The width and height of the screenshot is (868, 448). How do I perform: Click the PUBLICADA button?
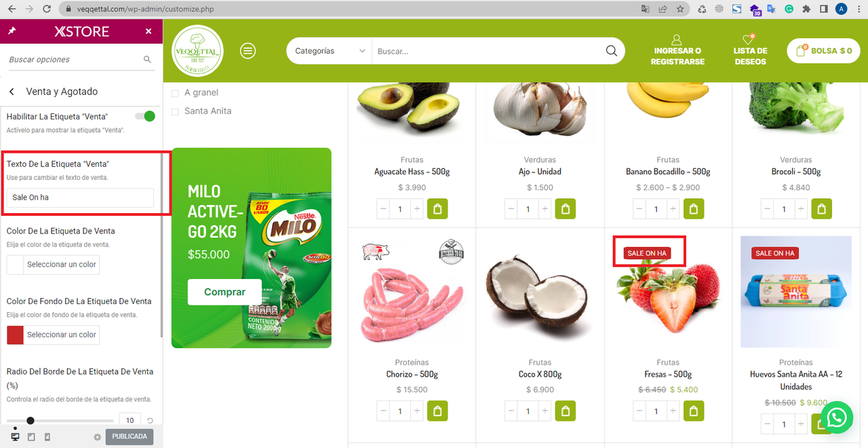129,436
